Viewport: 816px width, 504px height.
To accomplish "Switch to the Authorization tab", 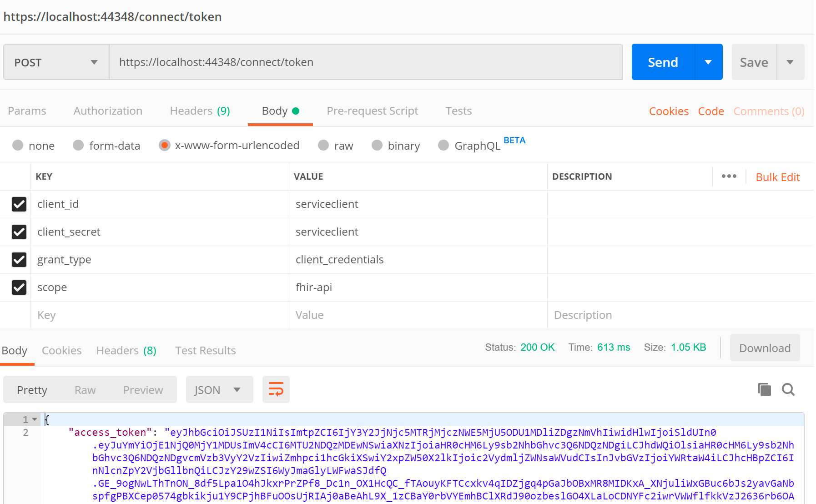I will pos(108,111).
